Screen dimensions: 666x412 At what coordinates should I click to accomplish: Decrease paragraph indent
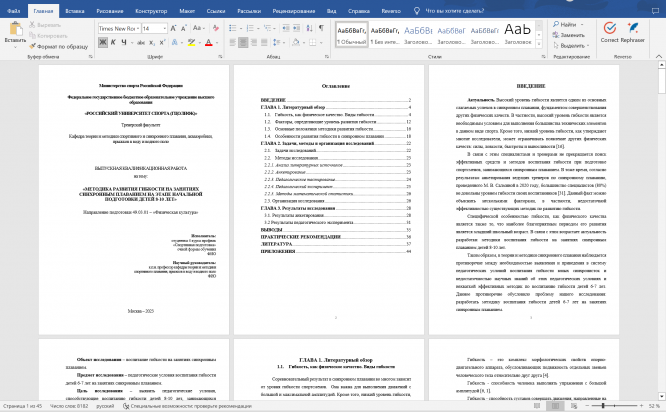(285, 28)
